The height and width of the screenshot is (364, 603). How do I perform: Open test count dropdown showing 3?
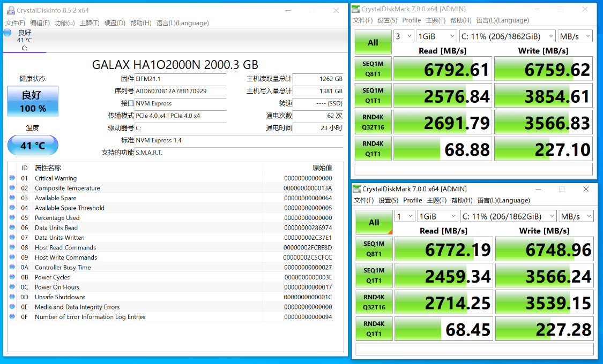[x=404, y=36]
